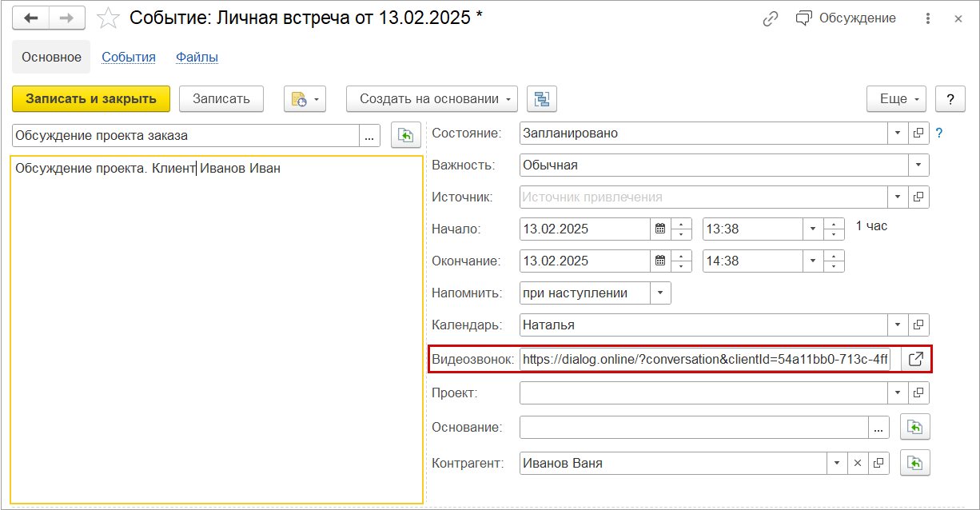The image size is (980, 510).
Task: Increment the start time with stepper arrow
Action: pos(832,225)
